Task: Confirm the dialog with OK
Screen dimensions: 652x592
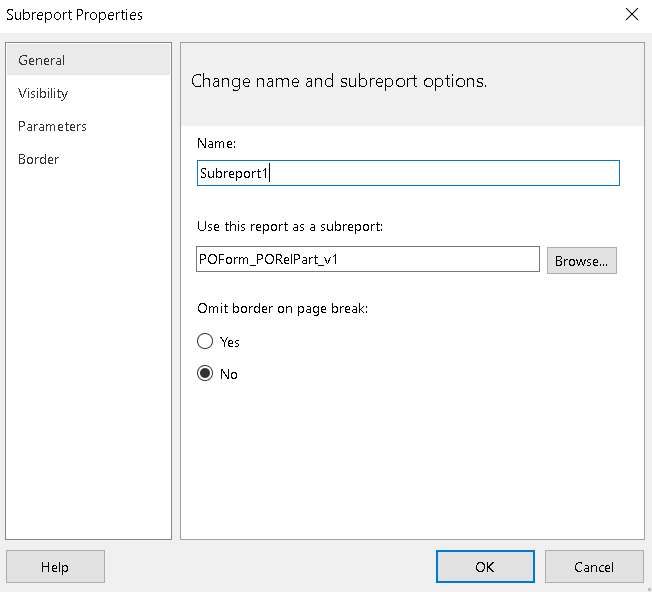Action: click(485, 567)
